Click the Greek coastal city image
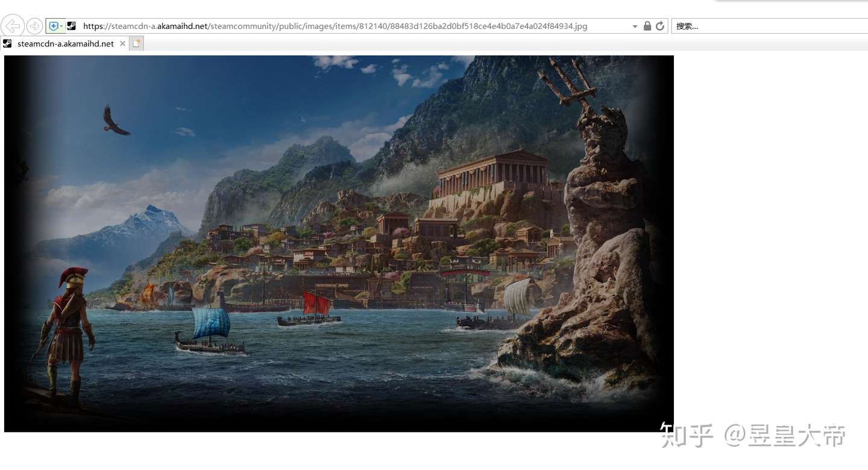The width and height of the screenshot is (868, 470). (x=339, y=243)
